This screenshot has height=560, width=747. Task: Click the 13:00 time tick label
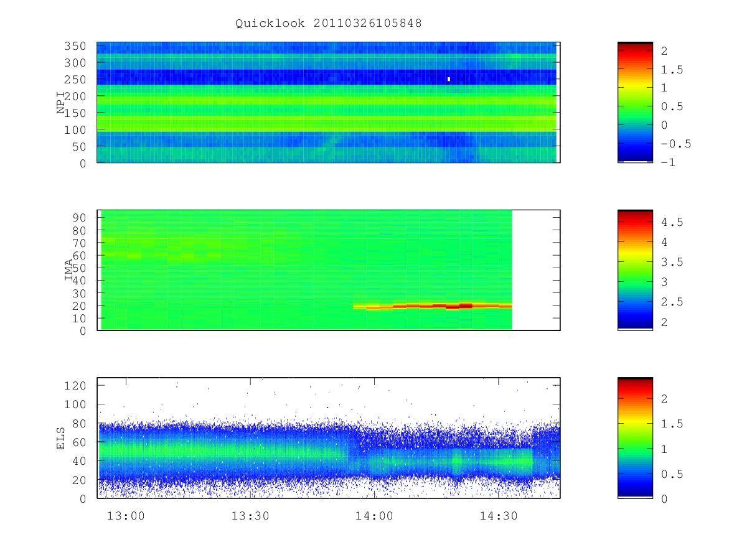pos(126,516)
